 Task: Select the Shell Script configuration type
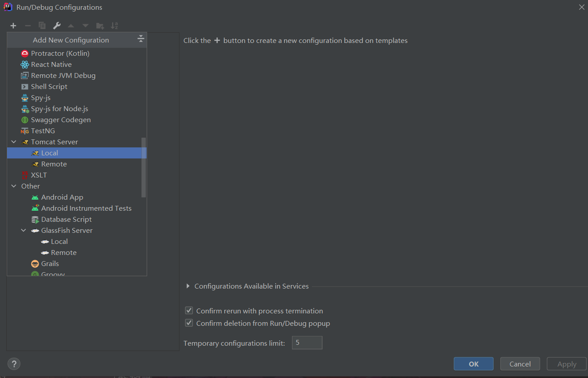(x=77, y=86)
